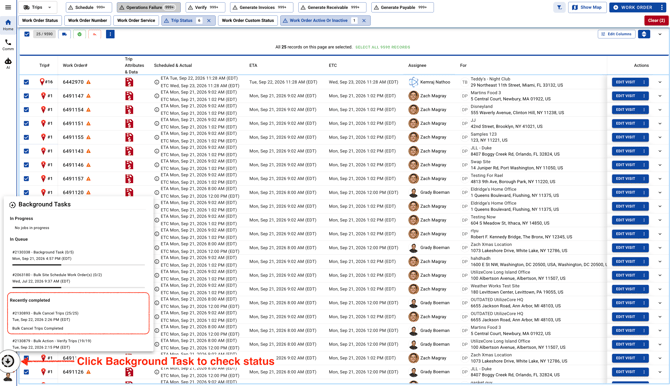Click red trip attribute icon for 6491147
670x386 pixels.
tap(129, 96)
